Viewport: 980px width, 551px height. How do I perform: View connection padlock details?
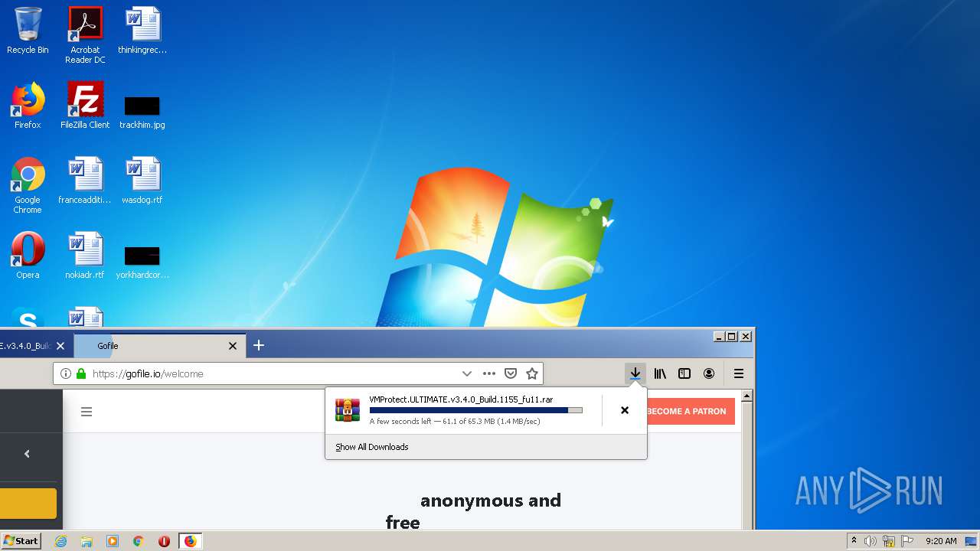tap(80, 373)
